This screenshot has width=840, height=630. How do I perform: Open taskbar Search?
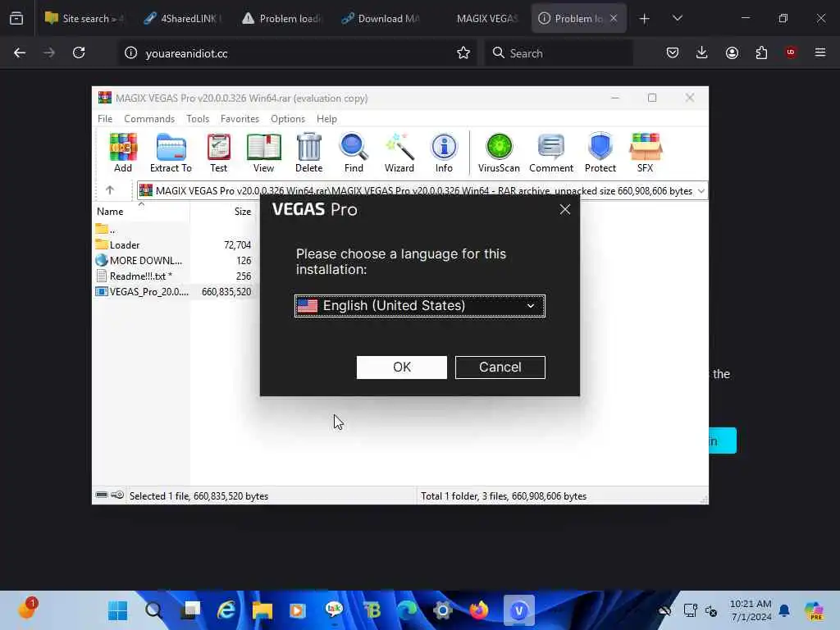click(x=153, y=610)
